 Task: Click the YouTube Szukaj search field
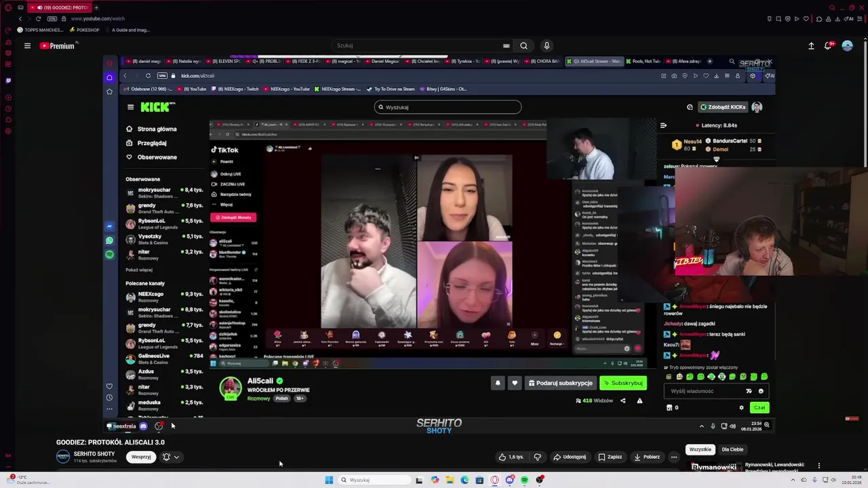417,45
